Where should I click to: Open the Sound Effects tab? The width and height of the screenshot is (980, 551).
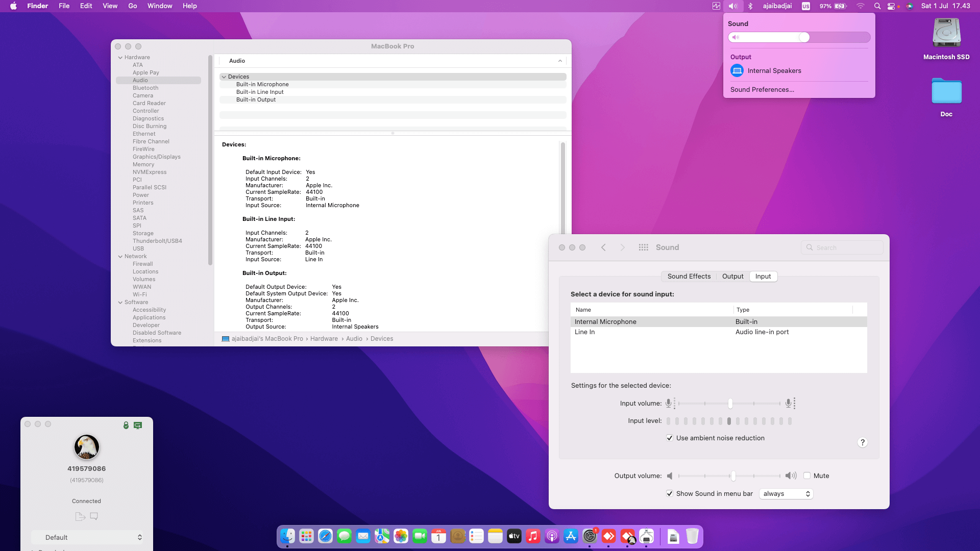[689, 277]
